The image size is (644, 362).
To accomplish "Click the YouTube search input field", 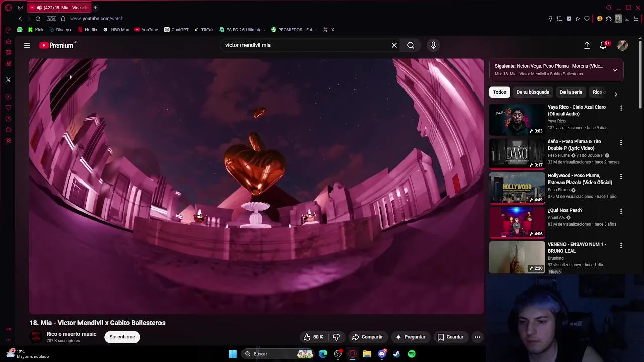I will tap(307, 45).
